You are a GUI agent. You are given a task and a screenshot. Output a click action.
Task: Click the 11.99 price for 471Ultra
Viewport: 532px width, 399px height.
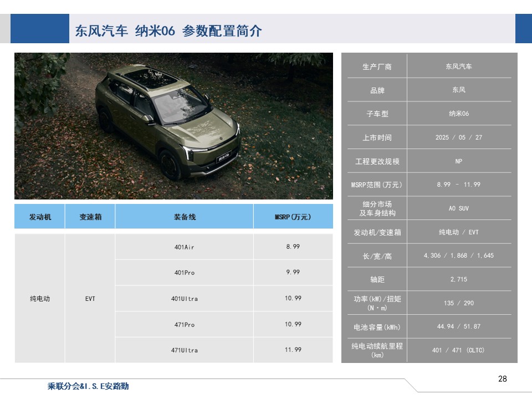[x=293, y=350]
